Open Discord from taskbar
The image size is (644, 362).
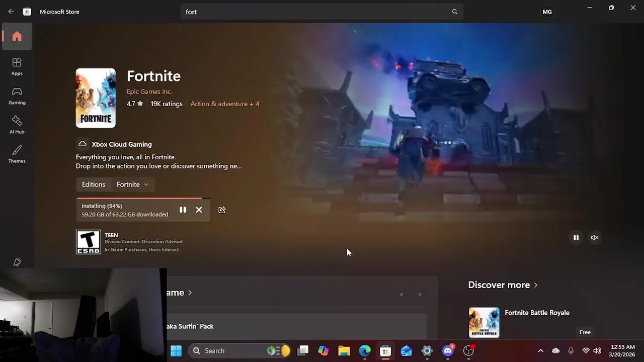pos(448,351)
